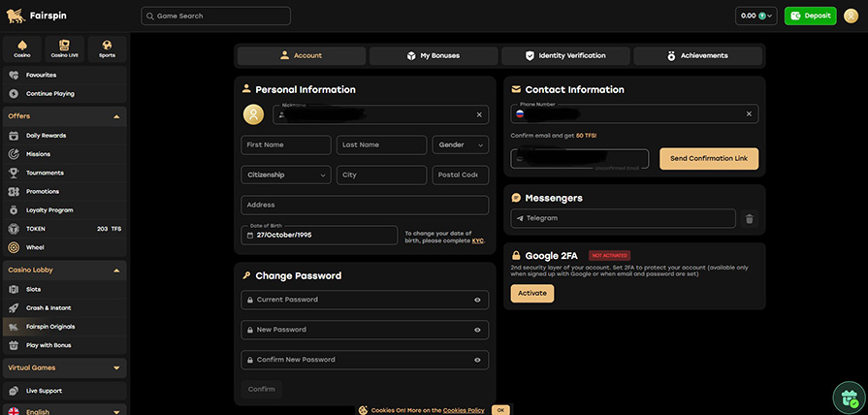Toggle visibility of New Password field

tap(477, 330)
